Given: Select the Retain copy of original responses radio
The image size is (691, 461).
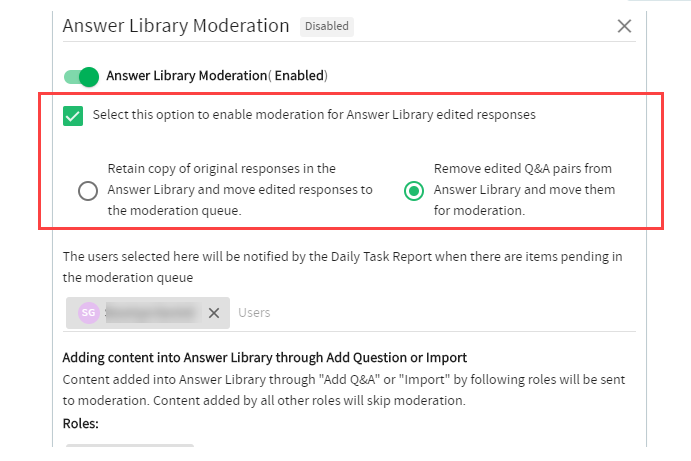Looking at the screenshot, I should 88,191.
